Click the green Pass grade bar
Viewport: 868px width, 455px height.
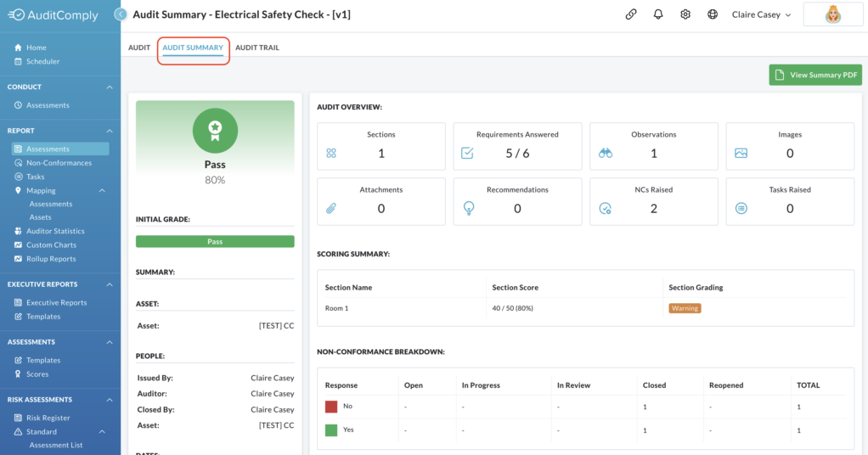215,241
